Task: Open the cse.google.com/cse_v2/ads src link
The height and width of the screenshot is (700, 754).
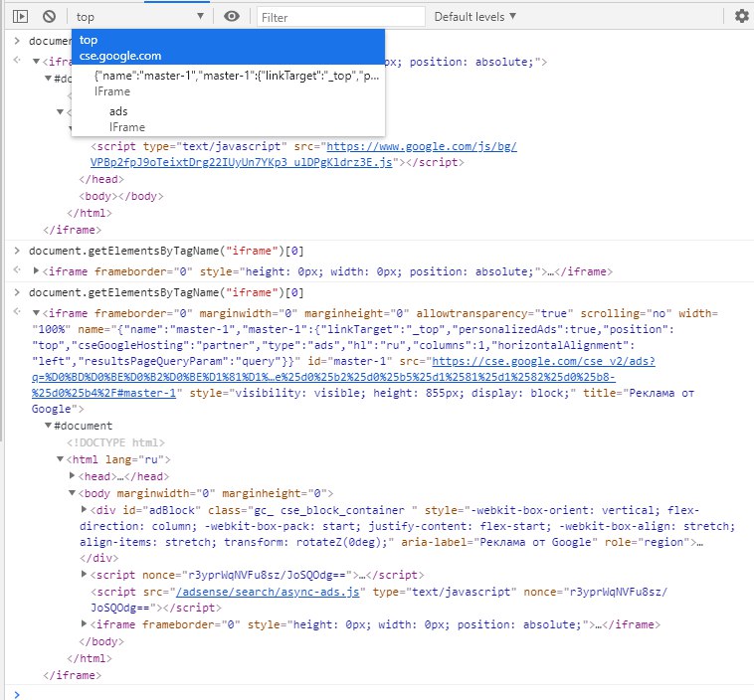Action: coord(543,361)
